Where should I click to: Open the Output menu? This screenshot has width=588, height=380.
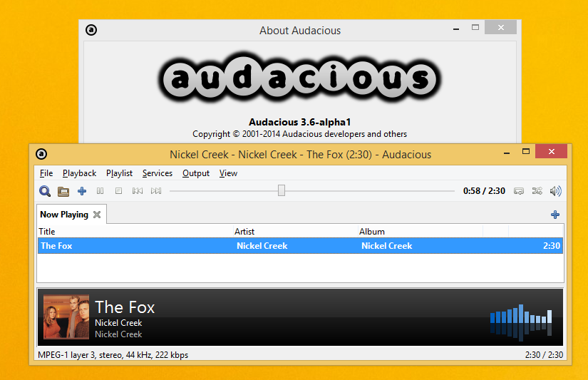point(196,173)
